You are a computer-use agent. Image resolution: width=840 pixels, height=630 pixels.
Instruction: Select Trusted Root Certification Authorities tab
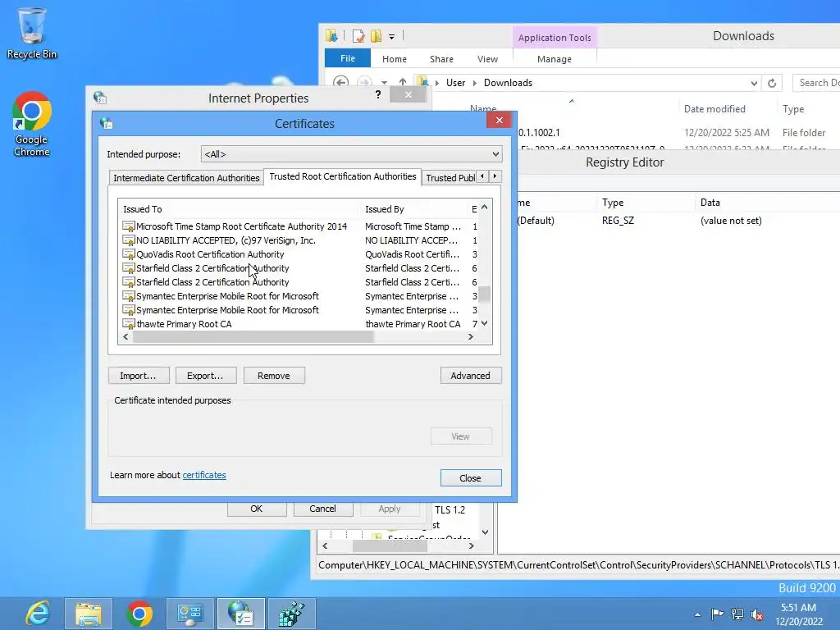pos(343,176)
